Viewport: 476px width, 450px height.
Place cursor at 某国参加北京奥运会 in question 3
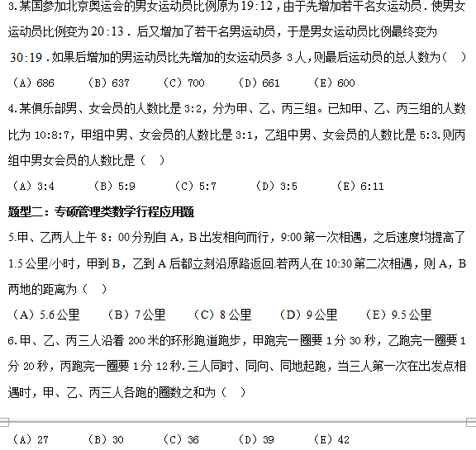[x=71, y=6]
